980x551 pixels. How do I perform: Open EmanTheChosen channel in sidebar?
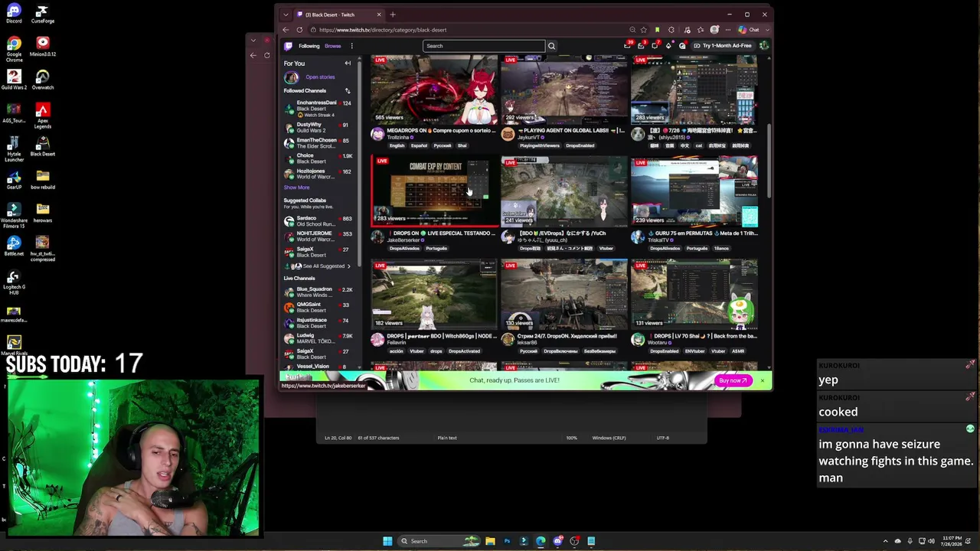pos(317,142)
